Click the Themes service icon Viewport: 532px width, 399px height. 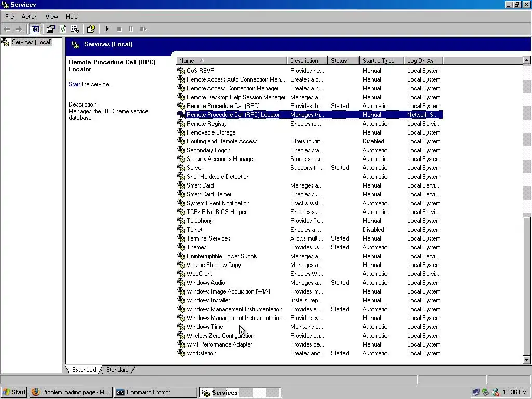[x=181, y=247]
